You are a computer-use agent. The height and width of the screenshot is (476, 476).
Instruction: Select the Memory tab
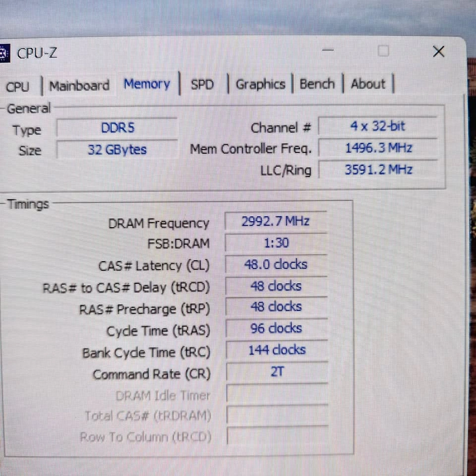coord(147,84)
